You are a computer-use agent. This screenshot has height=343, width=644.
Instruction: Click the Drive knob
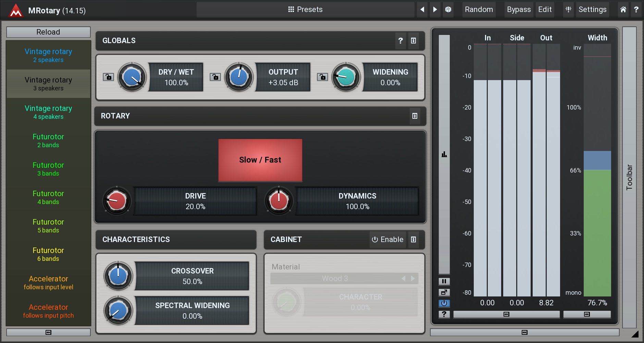(117, 201)
